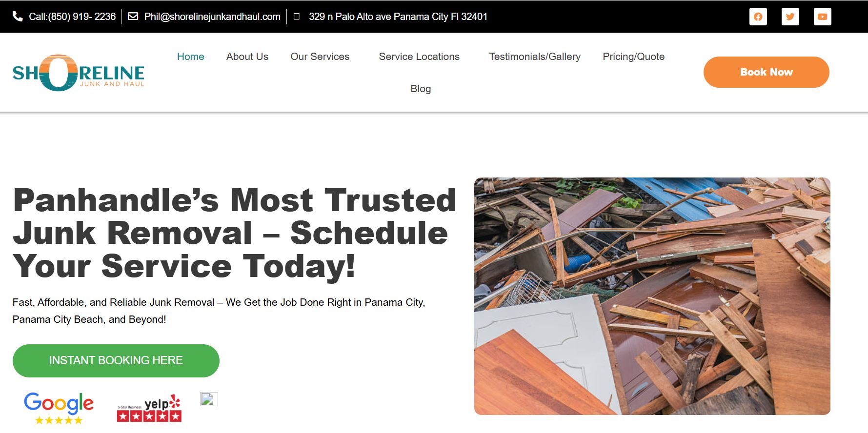Open the Yelp five-star reviews badge
Image resolution: width=868 pixels, height=433 pixels.
coord(149,408)
